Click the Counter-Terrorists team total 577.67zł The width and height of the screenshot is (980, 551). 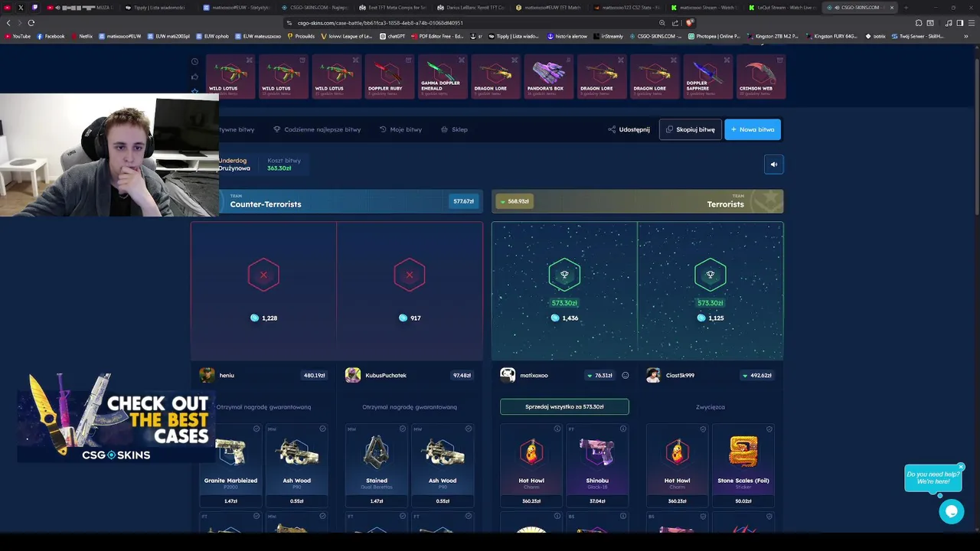[463, 201]
